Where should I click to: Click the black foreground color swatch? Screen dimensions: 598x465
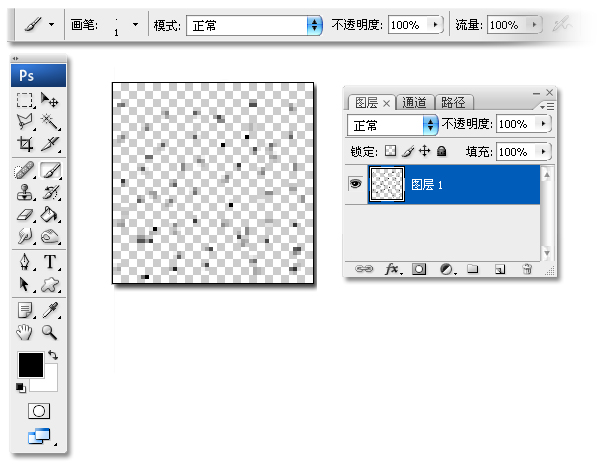(31, 365)
